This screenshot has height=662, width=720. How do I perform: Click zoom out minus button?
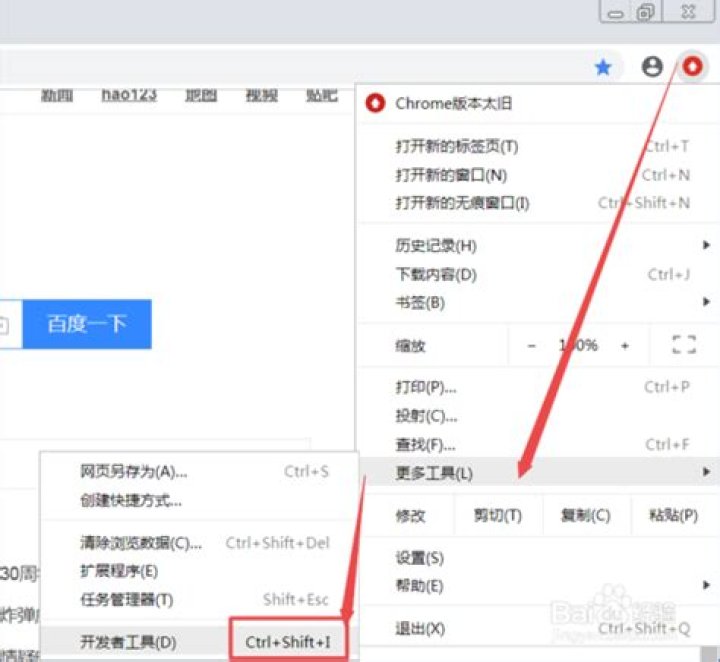[x=532, y=345]
